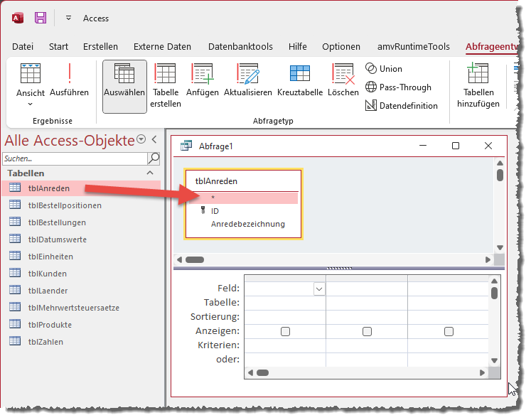Toggle Anzeigen checkbox in second column
Image resolution: width=531 pixels, height=420 pixels.
[x=367, y=331]
